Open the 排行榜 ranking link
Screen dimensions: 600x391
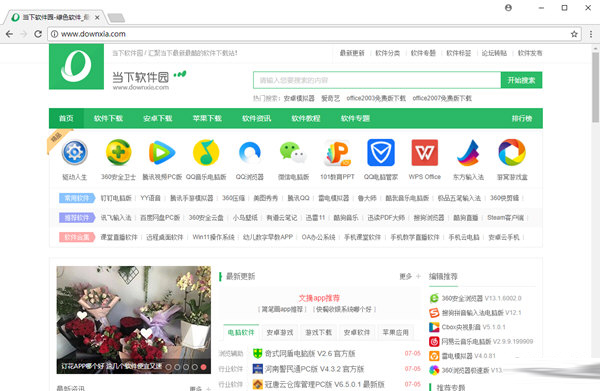pyautogui.click(x=522, y=118)
